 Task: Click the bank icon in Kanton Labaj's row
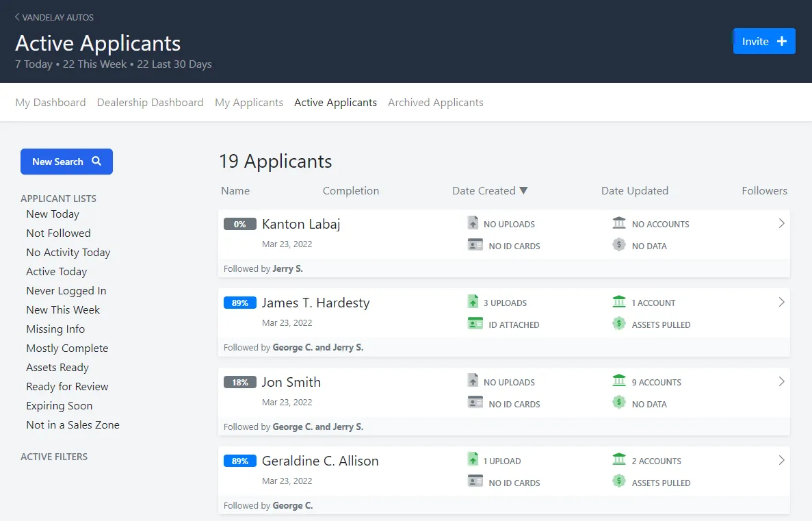coord(619,223)
